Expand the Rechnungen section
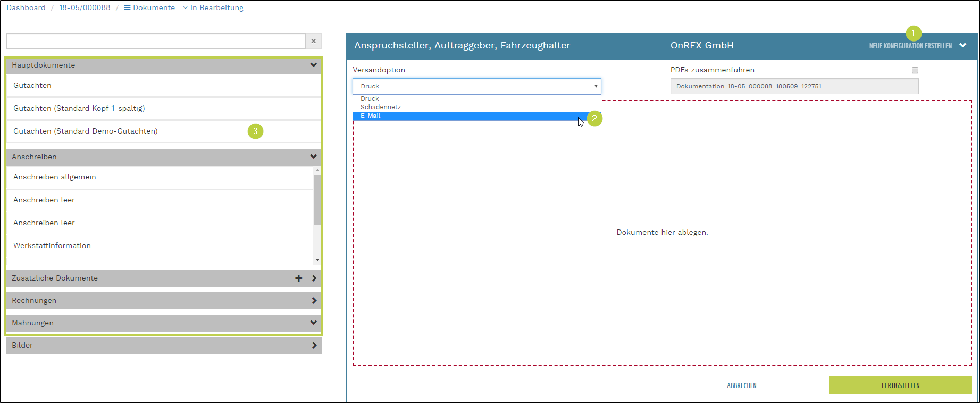The width and height of the screenshot is (980, 403). click(314, 301)
